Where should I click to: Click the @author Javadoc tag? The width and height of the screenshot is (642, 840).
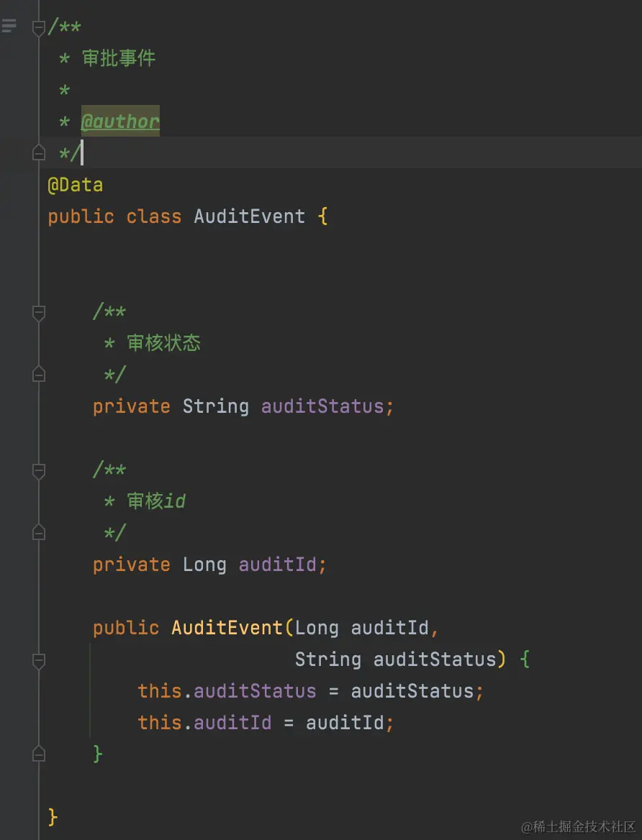coord(120,121)
